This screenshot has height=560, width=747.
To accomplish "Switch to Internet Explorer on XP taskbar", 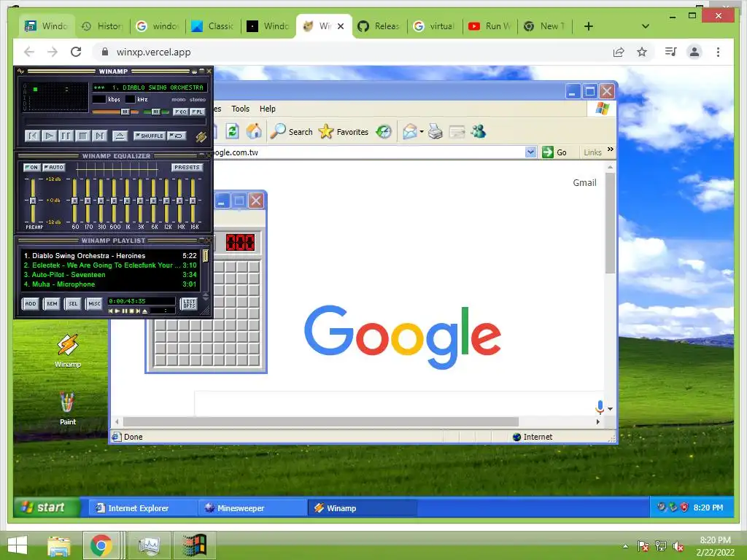I will point(142,508).
